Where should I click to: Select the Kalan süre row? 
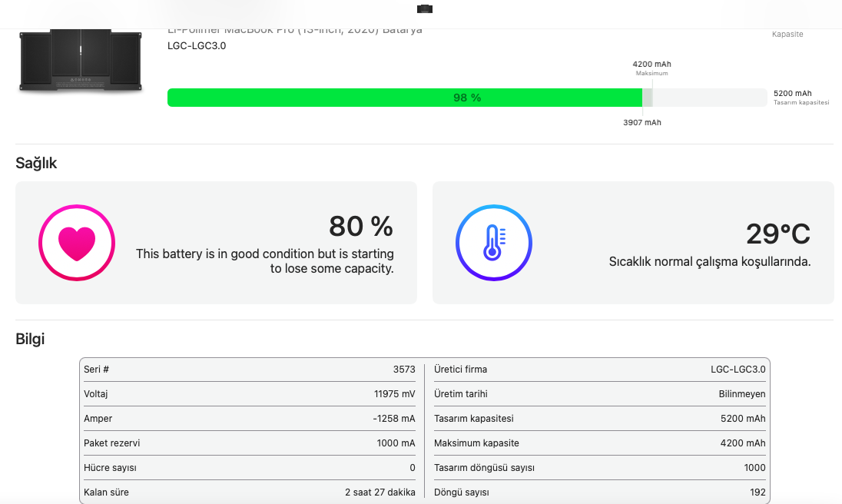(x=250, y=492)
